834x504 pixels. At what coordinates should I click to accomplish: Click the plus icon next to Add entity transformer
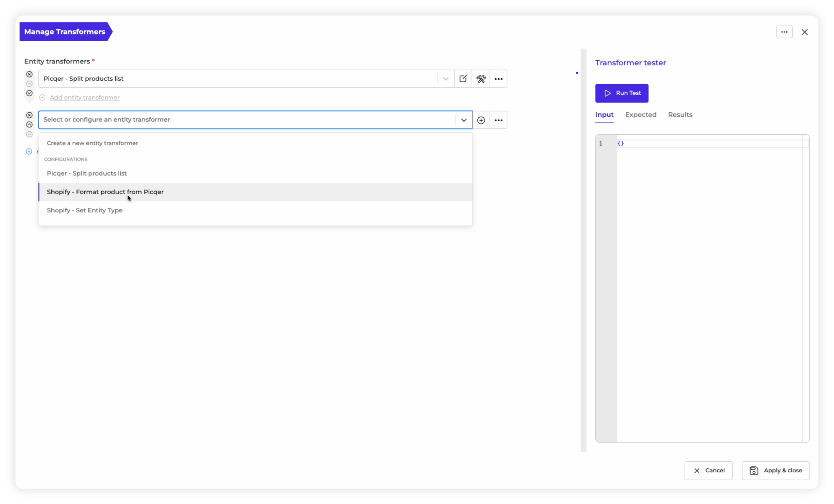pyautogui.click(x=42, y=98)
